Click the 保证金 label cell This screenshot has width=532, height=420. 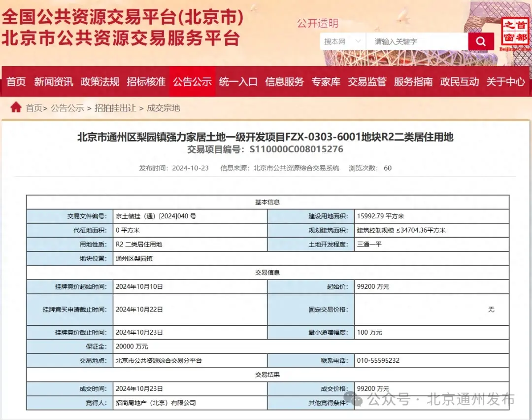click(x=69, y=347)
